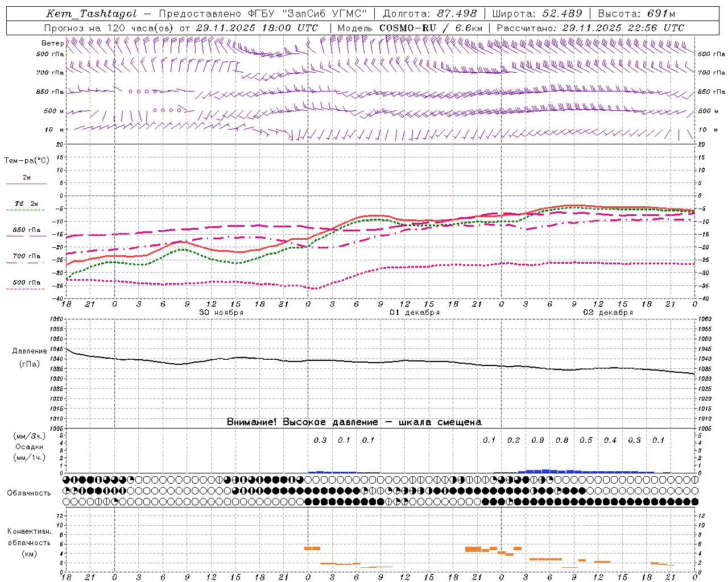Click the date label 01 декабря
The width and height of the screenshot is (728, 582).
coord(415,313)
